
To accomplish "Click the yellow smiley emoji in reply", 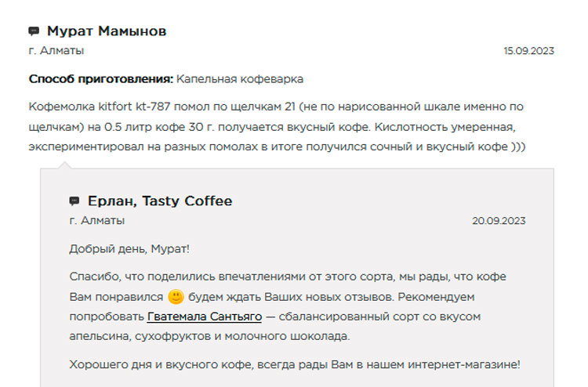I will point(176,297).
